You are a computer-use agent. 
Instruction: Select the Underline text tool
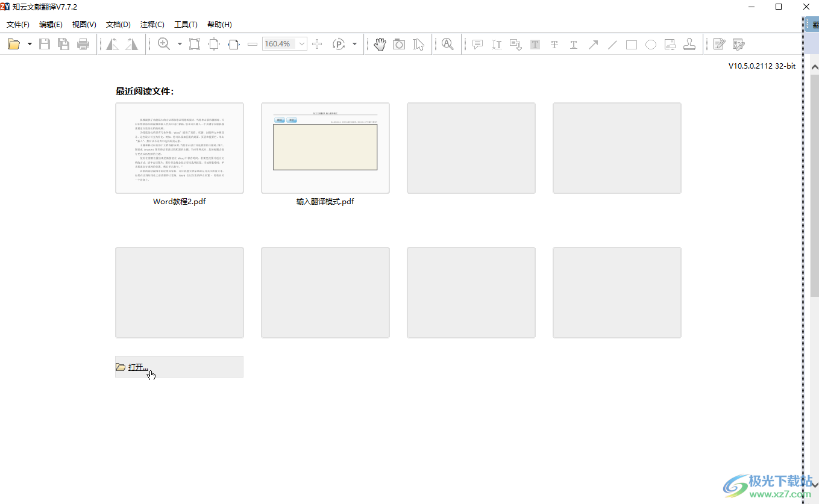(574, 45)
